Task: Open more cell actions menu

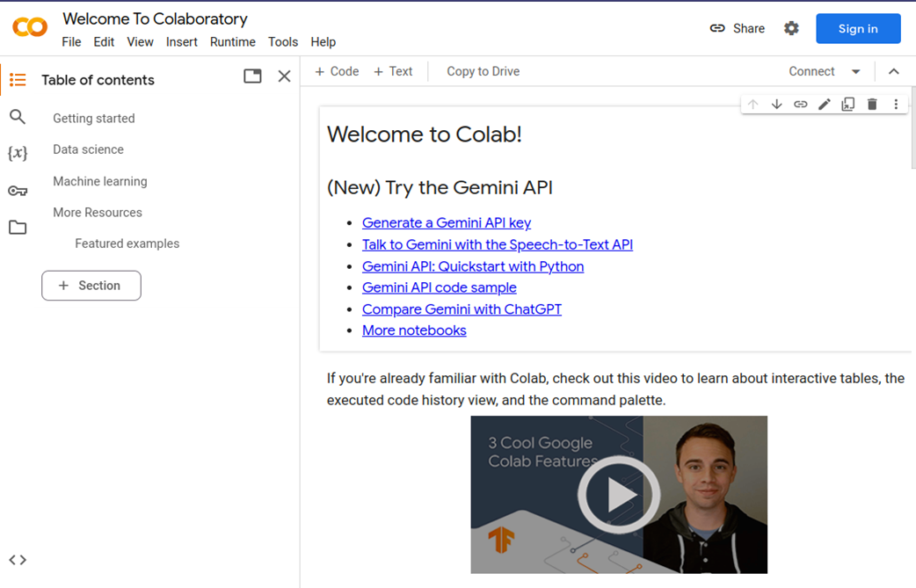Action: coord(896,105)
